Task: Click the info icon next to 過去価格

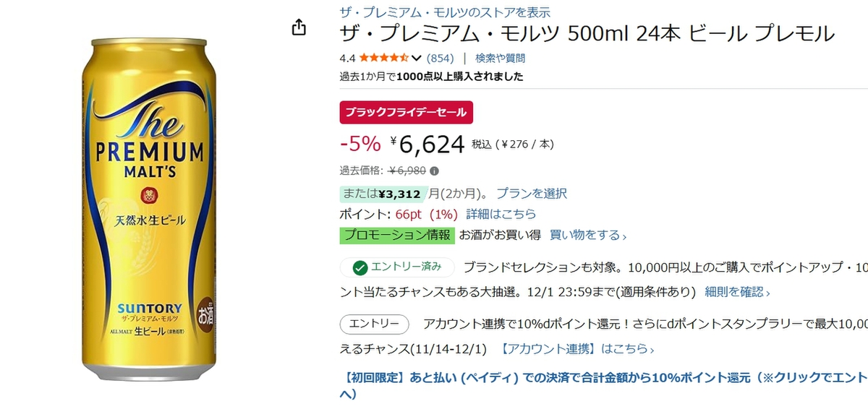Action: 434,171
